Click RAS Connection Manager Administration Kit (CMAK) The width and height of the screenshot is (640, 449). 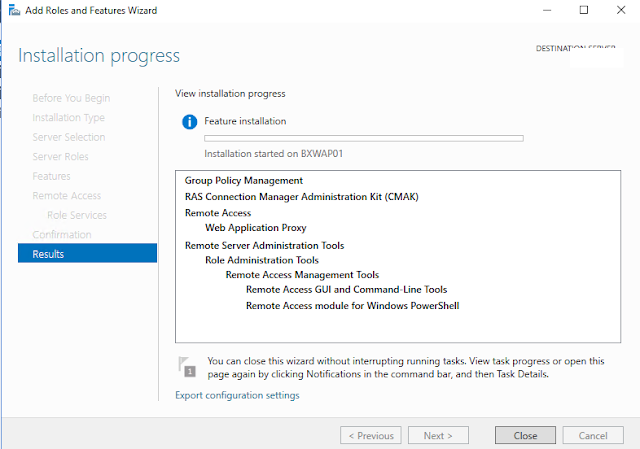(302, 197)
